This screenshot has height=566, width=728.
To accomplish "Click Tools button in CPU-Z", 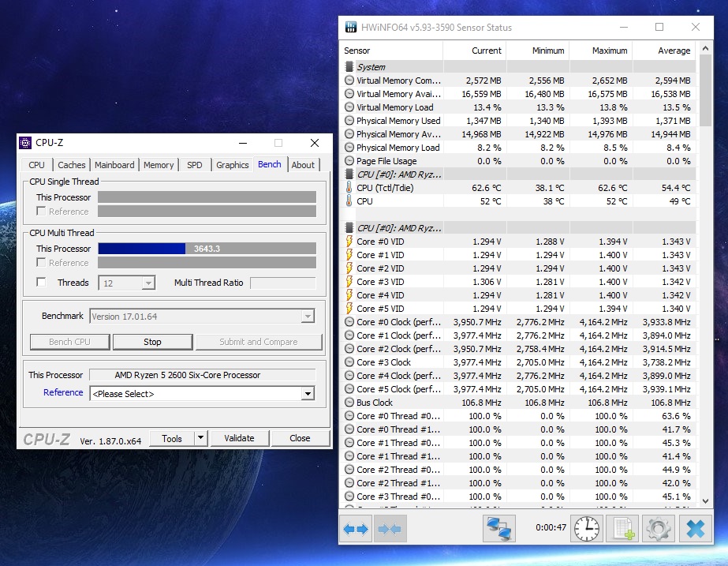I will 172,438.
